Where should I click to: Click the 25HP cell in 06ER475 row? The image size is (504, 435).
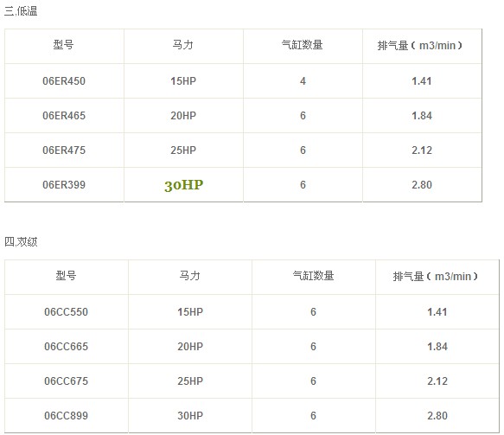coord(183,150)
